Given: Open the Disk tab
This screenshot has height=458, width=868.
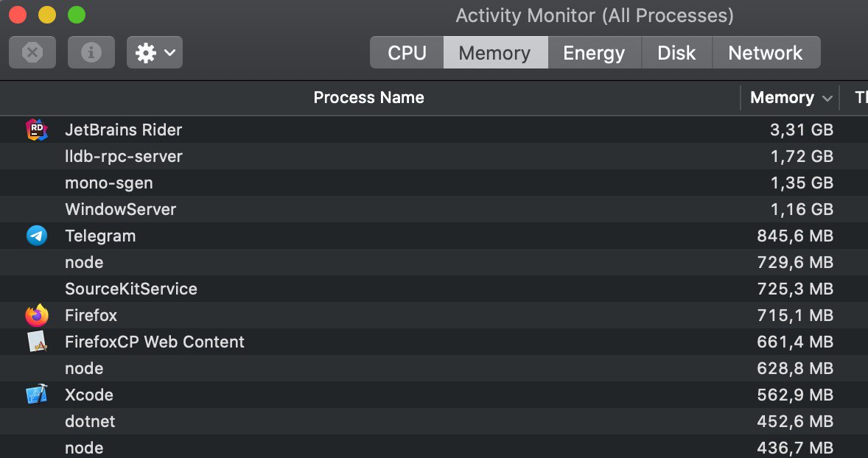Looking at the screenshot, I should click(676, 52).
